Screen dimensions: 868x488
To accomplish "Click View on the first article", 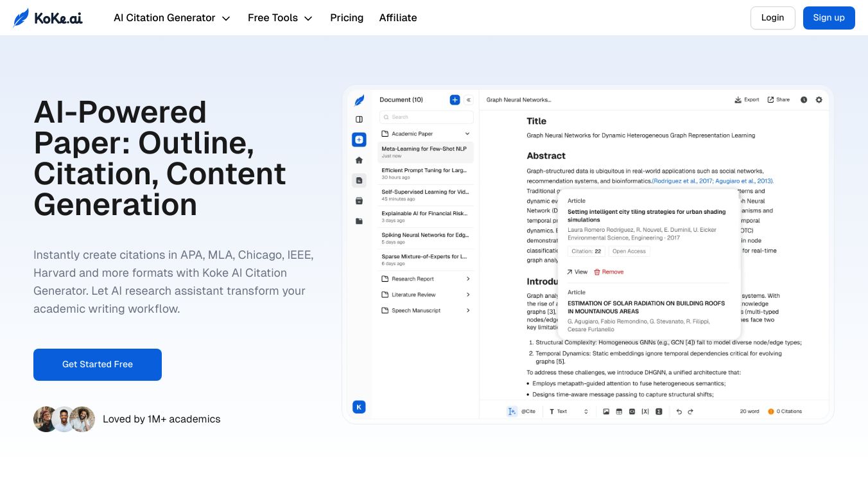I will tap(577, 272).
